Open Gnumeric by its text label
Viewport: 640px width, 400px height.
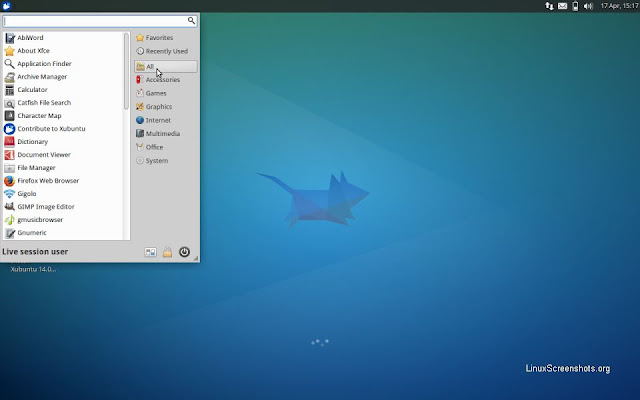[32, 233]
